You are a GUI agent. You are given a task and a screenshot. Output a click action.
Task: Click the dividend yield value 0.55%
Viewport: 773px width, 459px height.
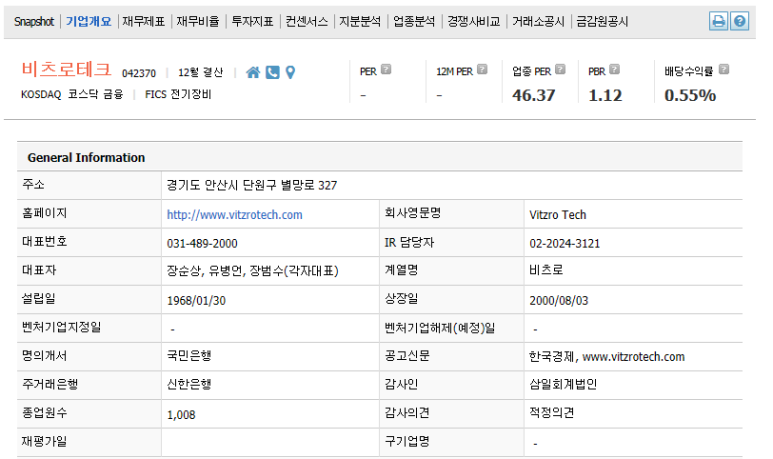[690, 95]
